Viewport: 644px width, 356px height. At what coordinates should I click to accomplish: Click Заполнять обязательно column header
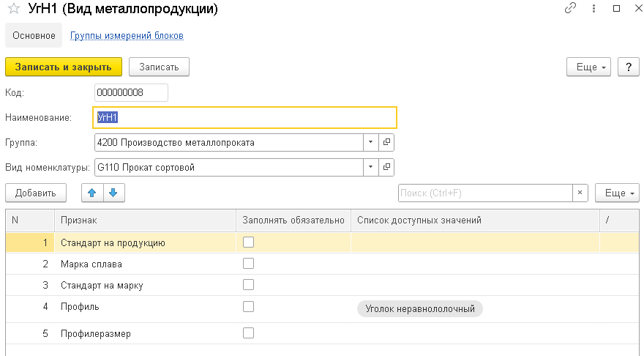coord(293,220)
